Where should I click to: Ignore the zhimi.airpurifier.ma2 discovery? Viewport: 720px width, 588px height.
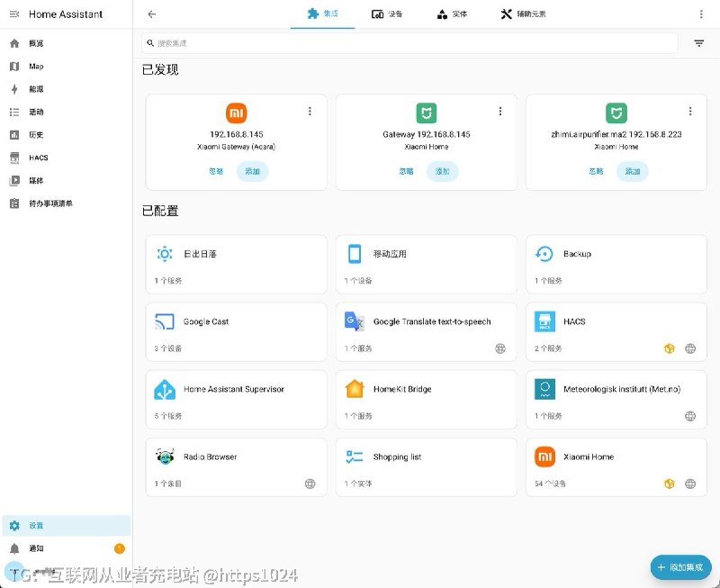pos(596,171)
